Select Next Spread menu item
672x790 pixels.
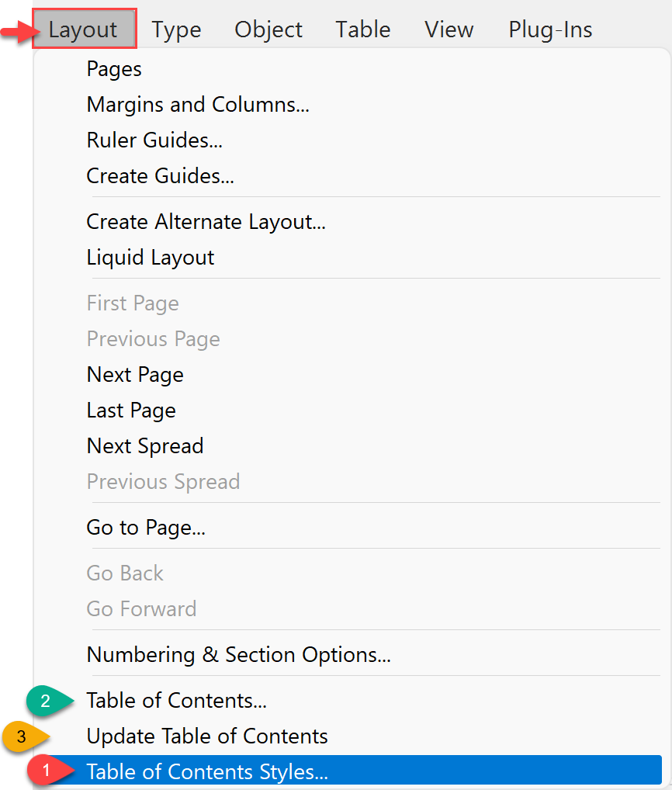point(145,446)
